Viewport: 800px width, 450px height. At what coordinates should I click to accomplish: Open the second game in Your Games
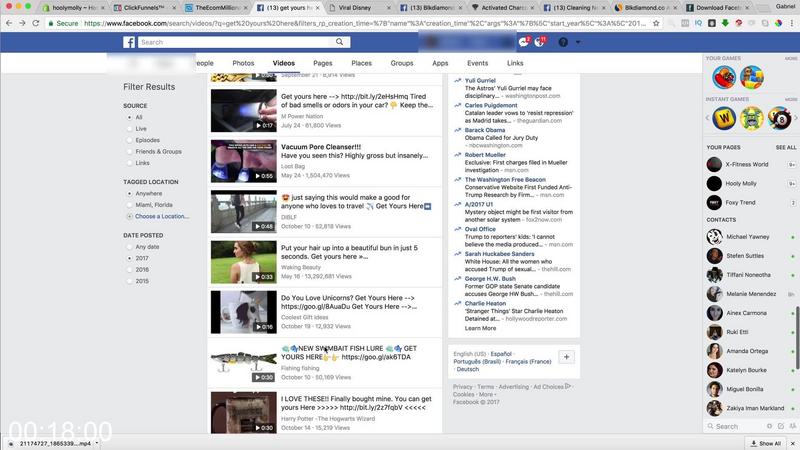(x=752, y=78)
